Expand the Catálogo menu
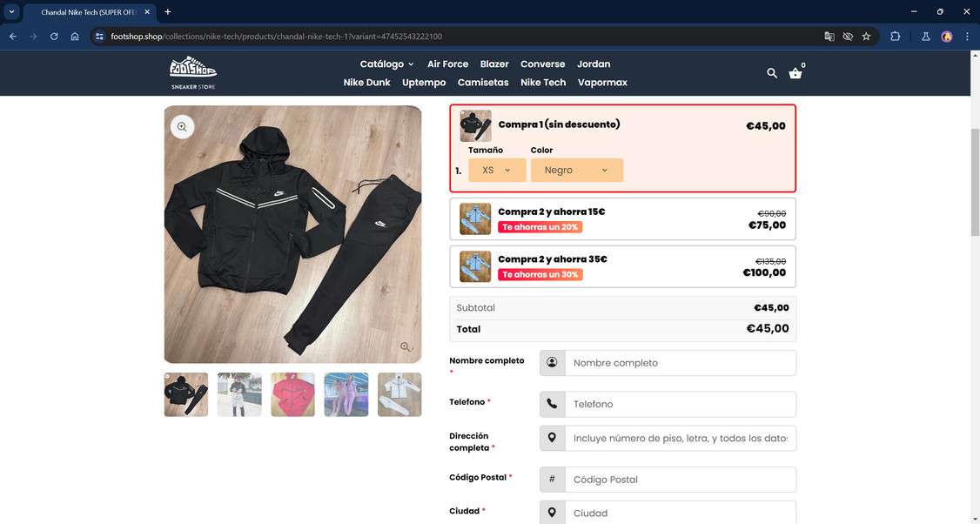The image size is (980, 524). tap(387, 64)
